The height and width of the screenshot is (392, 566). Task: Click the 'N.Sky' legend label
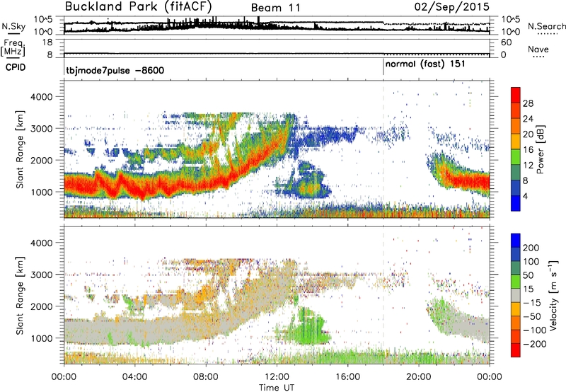(x=13, y=26)
